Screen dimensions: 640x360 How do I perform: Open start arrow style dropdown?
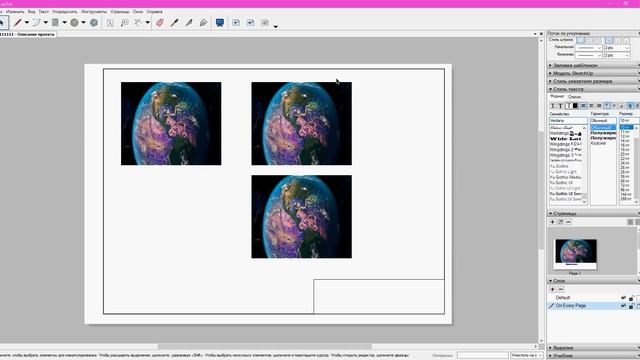click(x=589, y=48)
